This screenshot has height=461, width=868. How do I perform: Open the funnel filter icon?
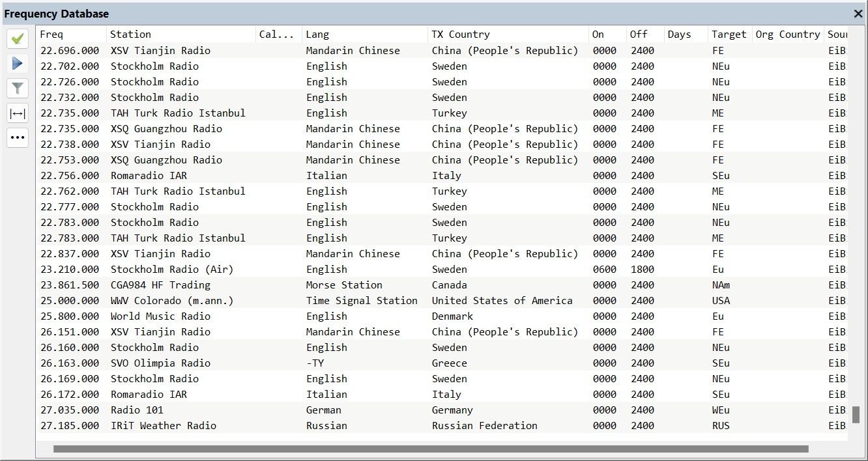18,88
